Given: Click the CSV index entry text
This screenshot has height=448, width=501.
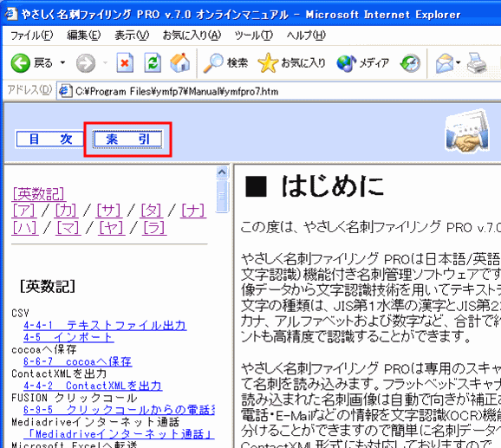Looking at the screenshot, I should (x=20, y=313).
